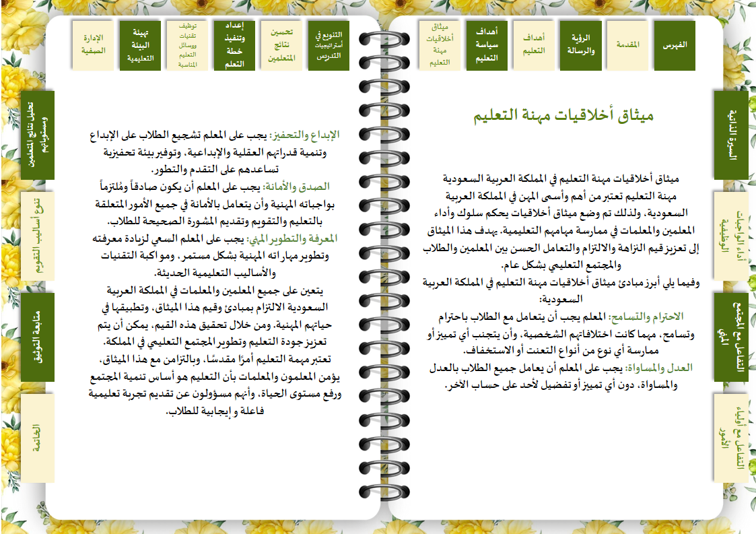Click the green term العدل والمساواة
The width and height of the screenshot is (756, 534).
(x=659, y=368)
